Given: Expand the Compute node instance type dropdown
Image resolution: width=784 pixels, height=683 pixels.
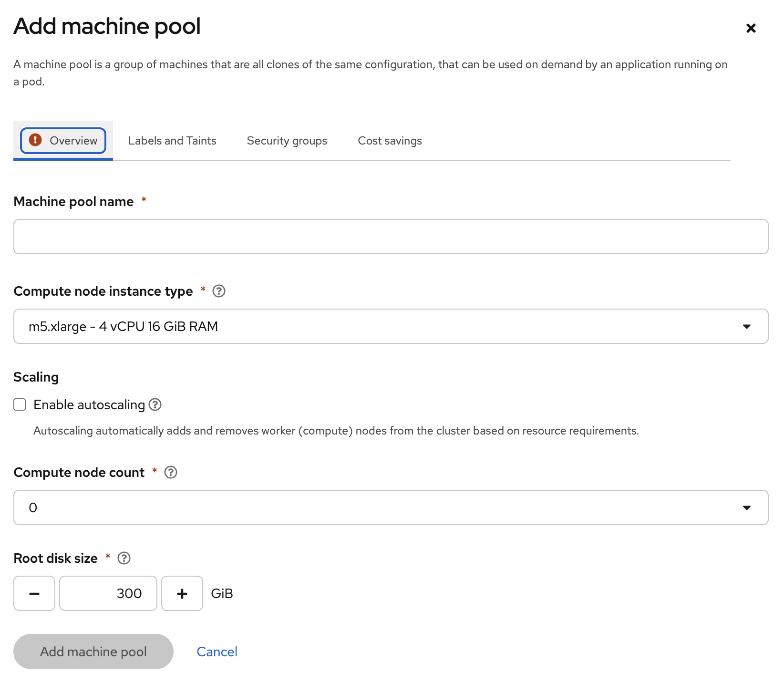Looking at the screenshot, I should click(x=746, y=326).
